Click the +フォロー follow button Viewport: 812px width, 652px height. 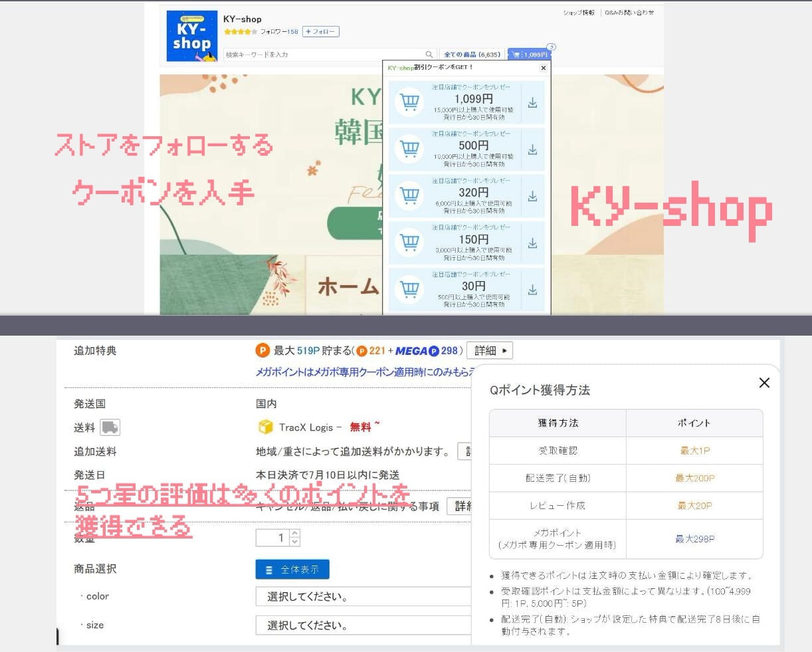(x=320, y=32)
